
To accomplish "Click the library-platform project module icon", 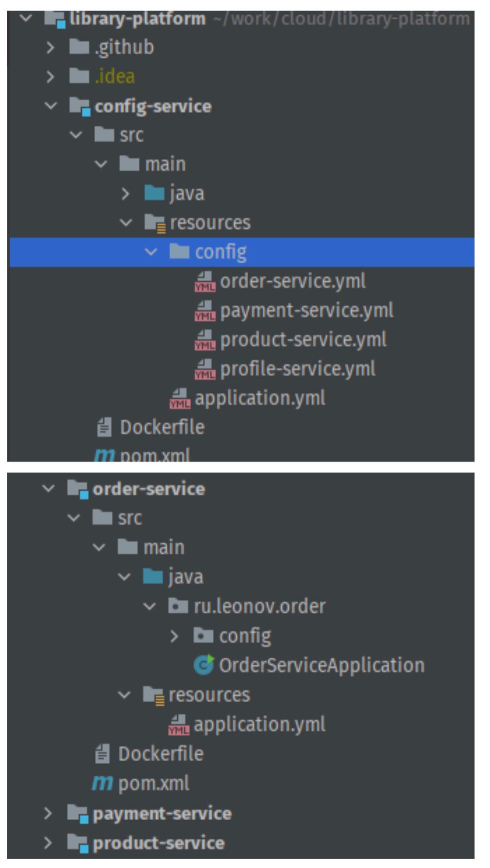I will click(x=54, y=19).
